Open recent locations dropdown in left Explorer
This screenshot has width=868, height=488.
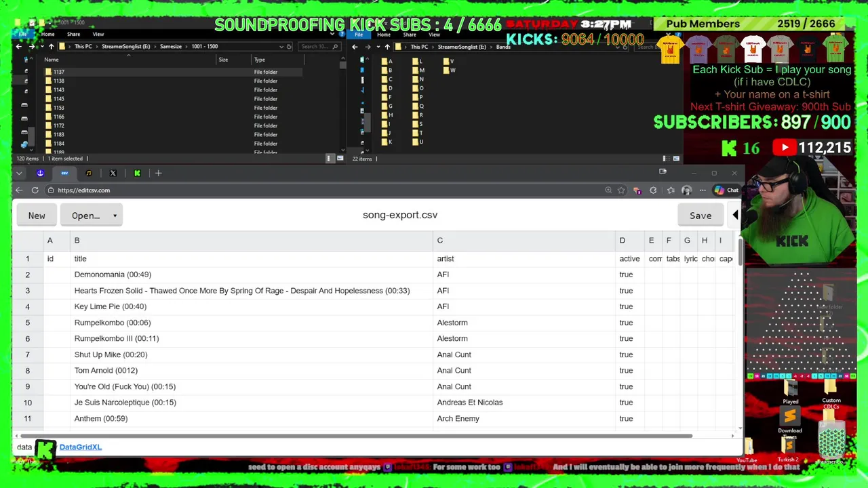41,47
